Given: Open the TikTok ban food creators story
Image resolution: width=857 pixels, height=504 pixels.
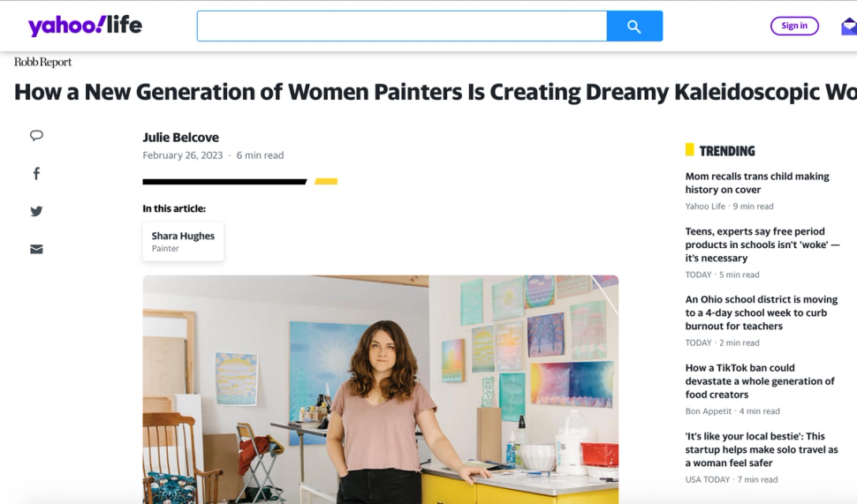Looking at the screenshot, I should pyautogui.click(x=760, y=381).
